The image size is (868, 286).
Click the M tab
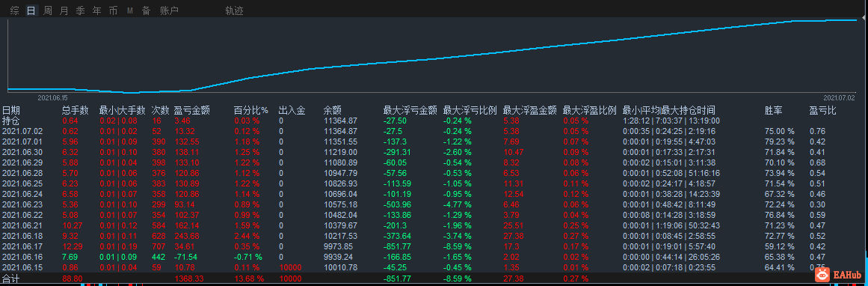pyautogui.click(x=129, y=10)
